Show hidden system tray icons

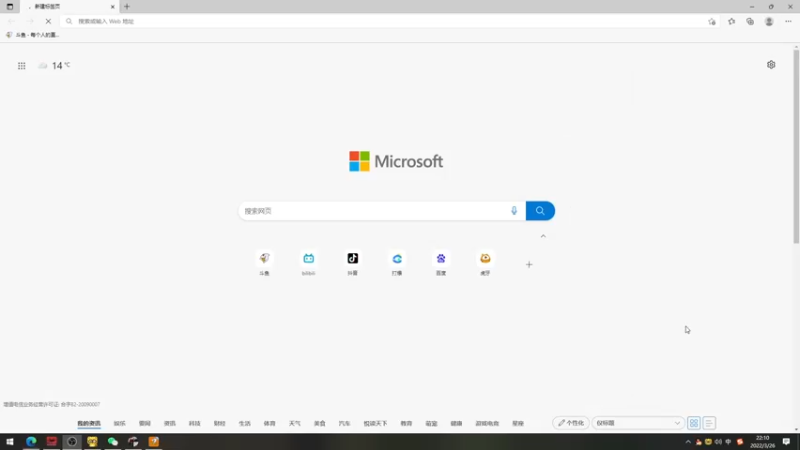click(688, 442)
